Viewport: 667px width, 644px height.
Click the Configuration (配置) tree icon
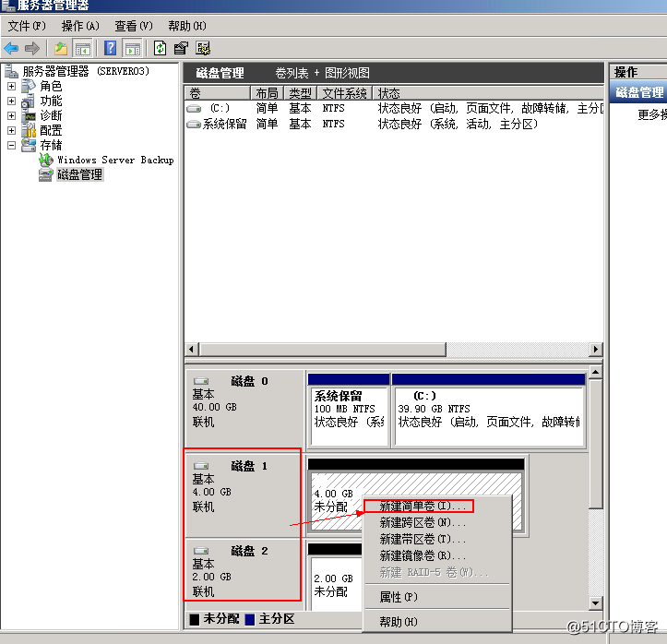(29, 131)
